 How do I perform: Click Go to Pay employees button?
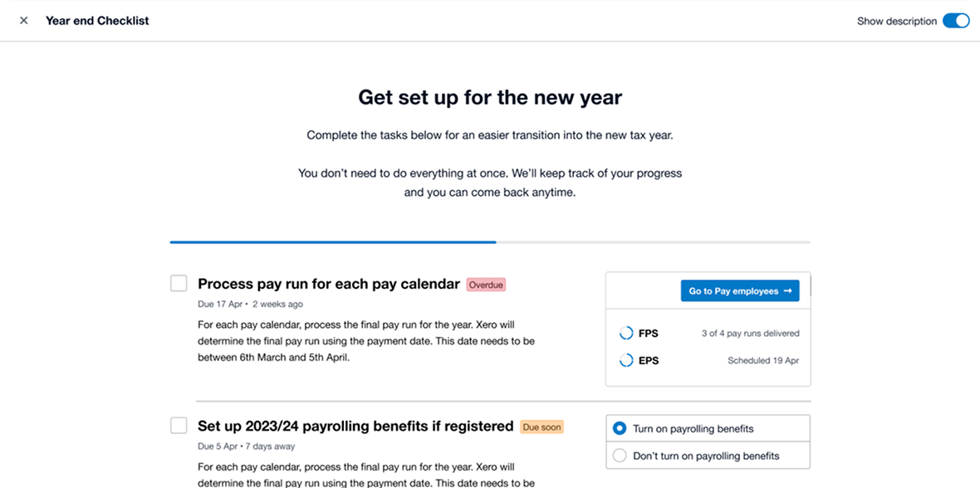pyautogui.click(x=739, y=291)
